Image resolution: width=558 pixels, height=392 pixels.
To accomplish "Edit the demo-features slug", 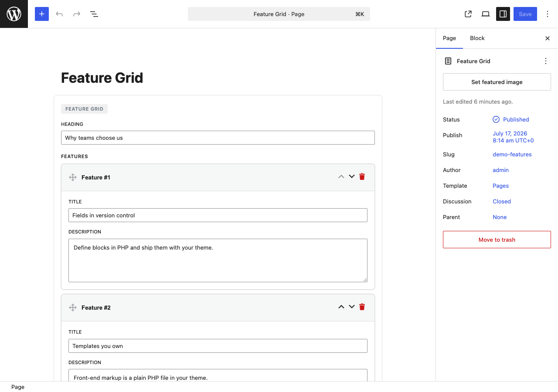I will coord(512,154).
